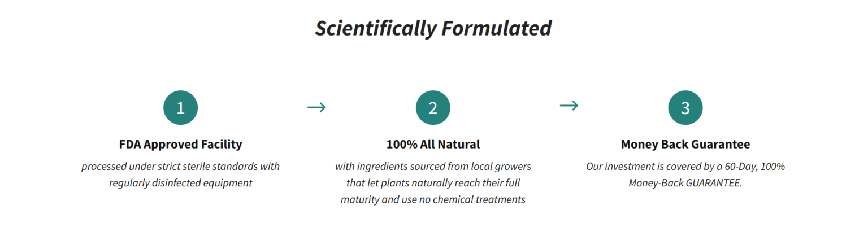
Task: Click the "FDA Approved Facility" title
Action: [180, 144]
